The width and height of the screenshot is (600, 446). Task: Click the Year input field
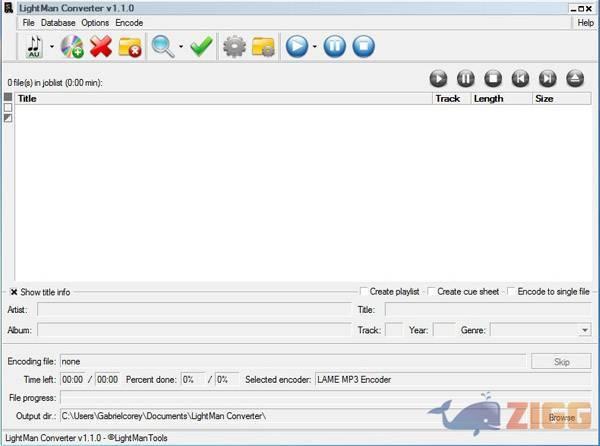pyautogui.click(x=443, y=330)
